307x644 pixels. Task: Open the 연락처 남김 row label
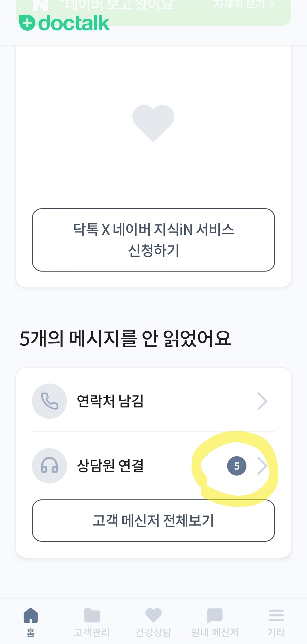pyautogui.click(x=110, y=401)
